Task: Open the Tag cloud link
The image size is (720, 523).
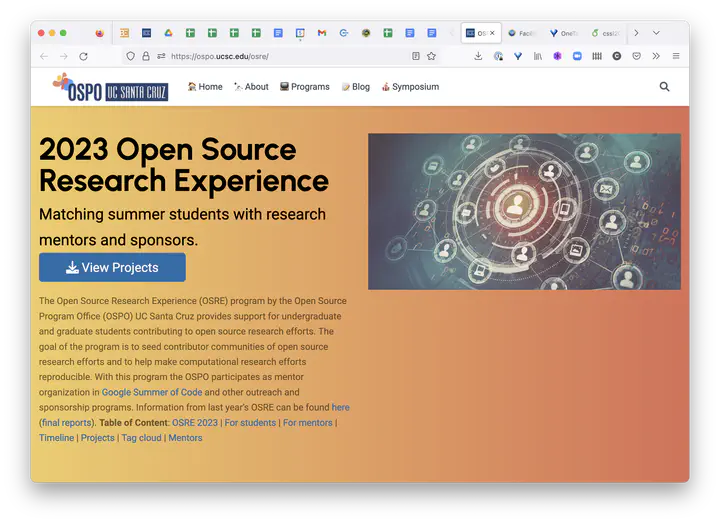Action: coord(141,438)
